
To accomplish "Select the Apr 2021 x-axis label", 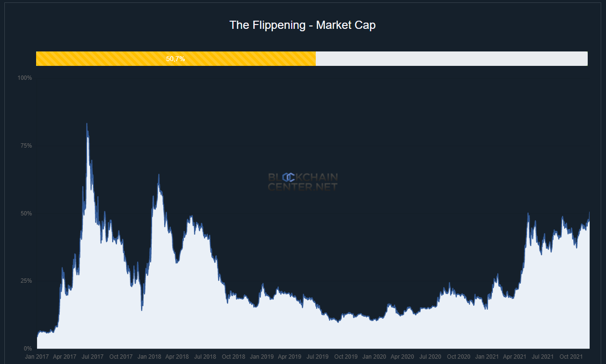I will tap(515, 357).
